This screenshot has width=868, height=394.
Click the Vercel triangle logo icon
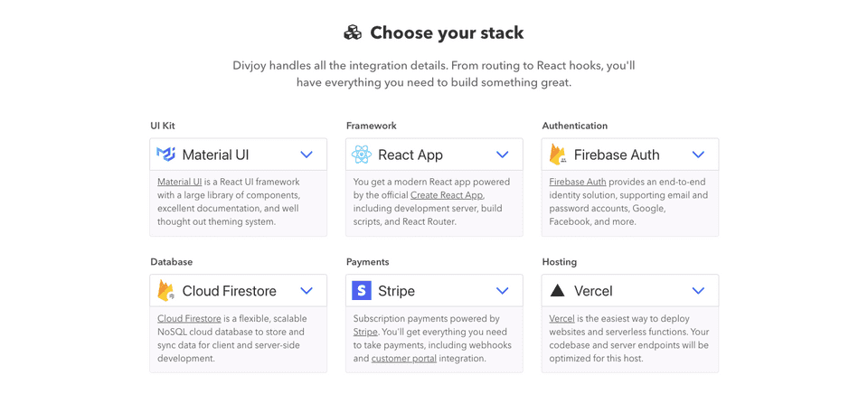558,290
